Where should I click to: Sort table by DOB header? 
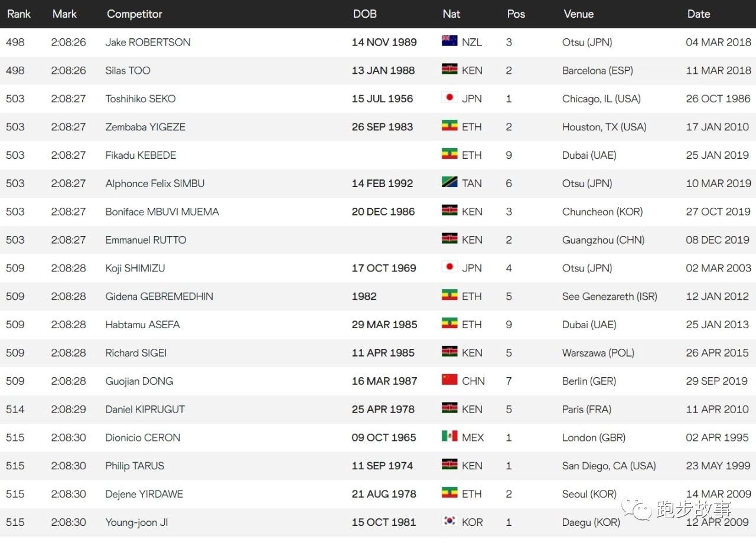[x=364, y=14]
